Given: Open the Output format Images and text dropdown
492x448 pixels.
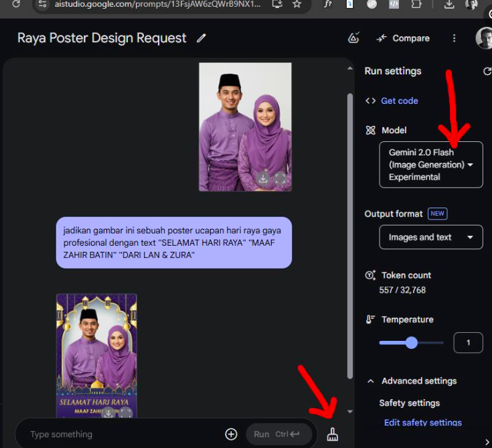Looking at the screenshot, I should (431, 237).
